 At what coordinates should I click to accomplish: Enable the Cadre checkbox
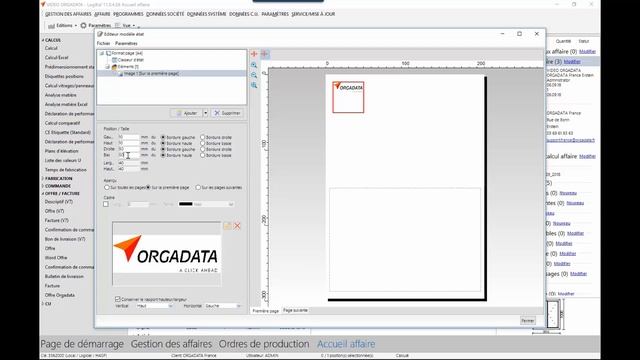tap(106, 204)
